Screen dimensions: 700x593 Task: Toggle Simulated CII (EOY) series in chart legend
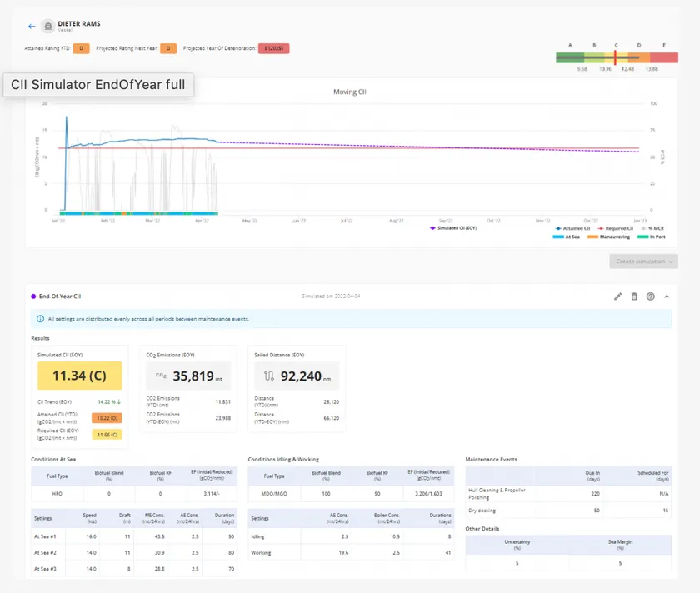(454, 227)
